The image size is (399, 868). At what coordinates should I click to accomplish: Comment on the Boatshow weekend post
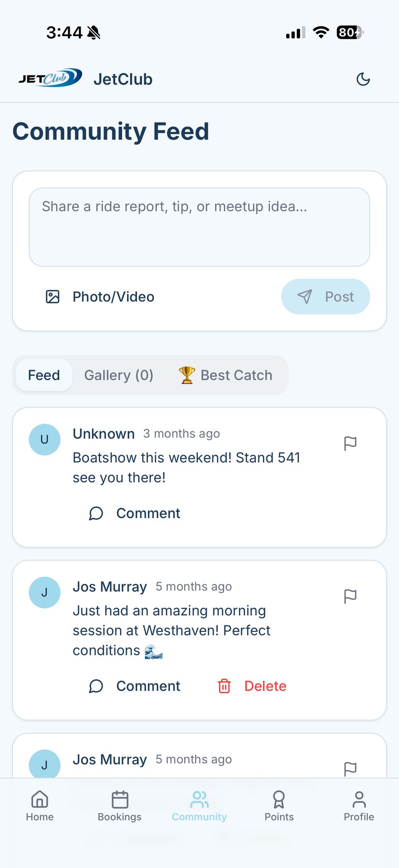coord(134,513)
